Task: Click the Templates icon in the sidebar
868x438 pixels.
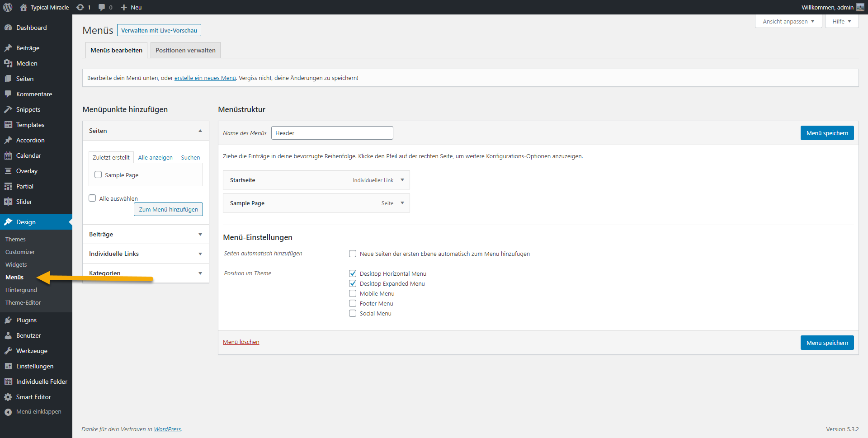Action: (8, 125)
